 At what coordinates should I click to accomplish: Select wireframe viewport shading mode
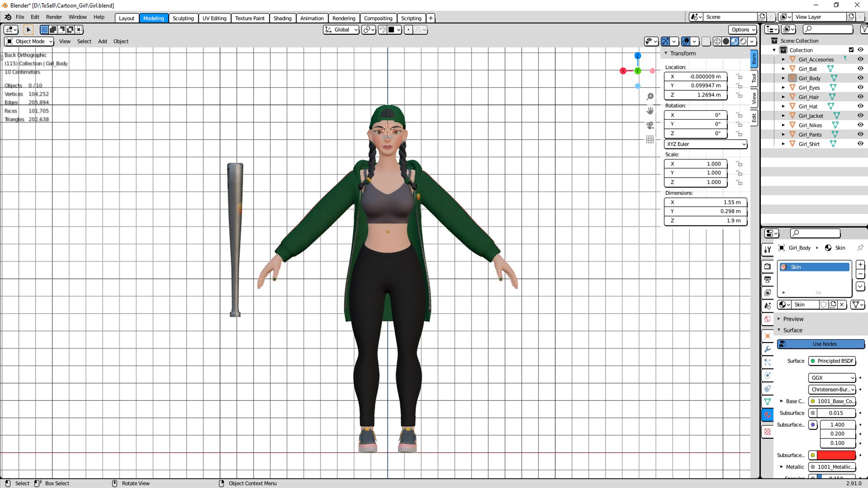(717, 42)
